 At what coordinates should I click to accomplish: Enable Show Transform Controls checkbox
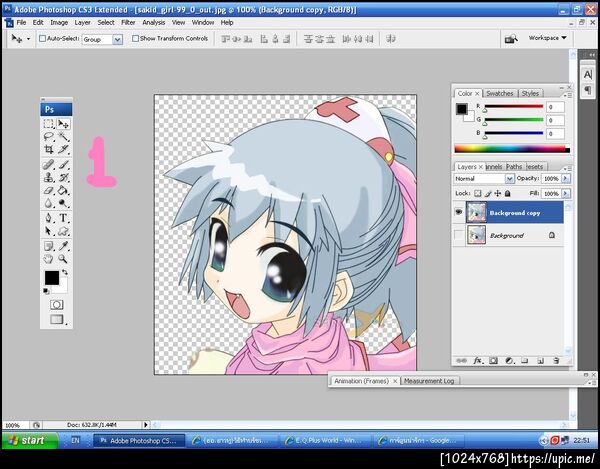[135, 39]
